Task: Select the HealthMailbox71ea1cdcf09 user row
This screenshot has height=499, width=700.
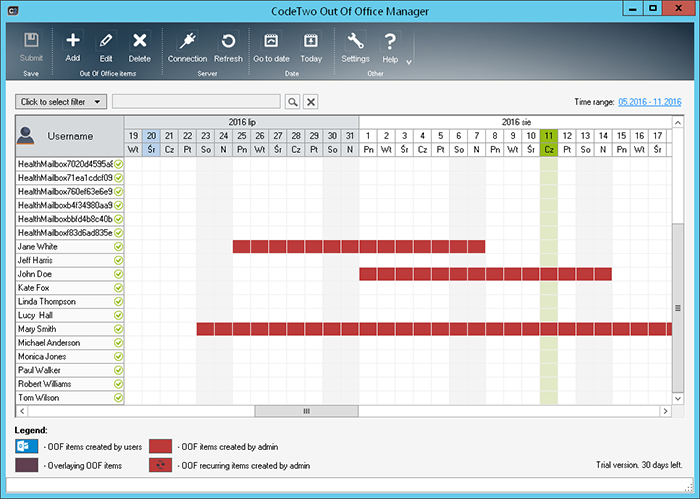Action: pyautogui.click(x=70, y=178)
